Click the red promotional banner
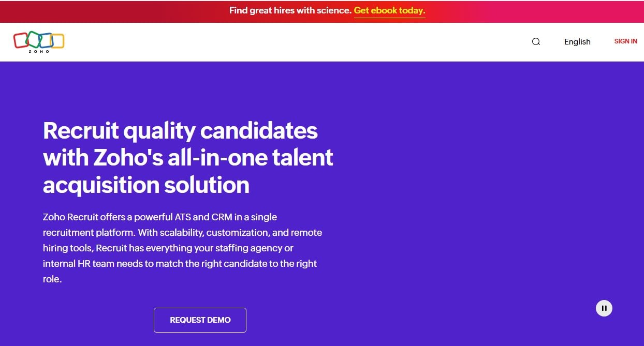 point(322,11)
